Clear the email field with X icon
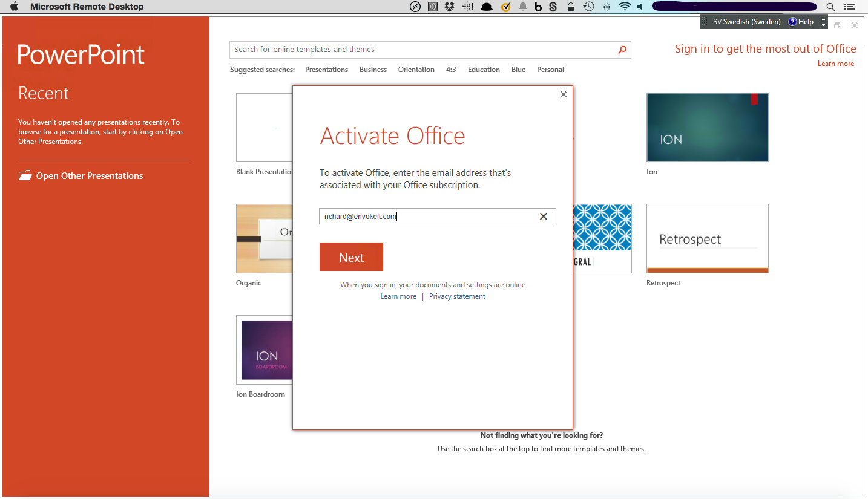 click(543, 217)
